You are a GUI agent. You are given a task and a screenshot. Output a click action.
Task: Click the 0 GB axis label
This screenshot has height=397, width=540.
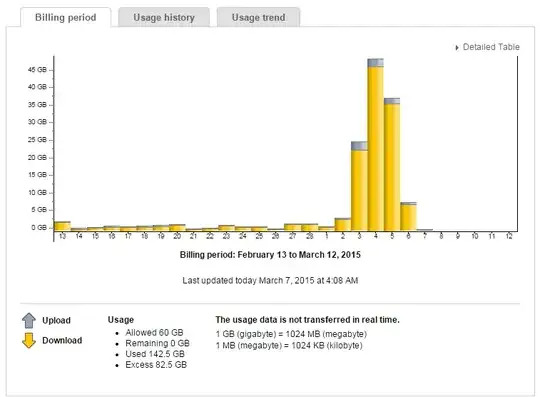39,228
